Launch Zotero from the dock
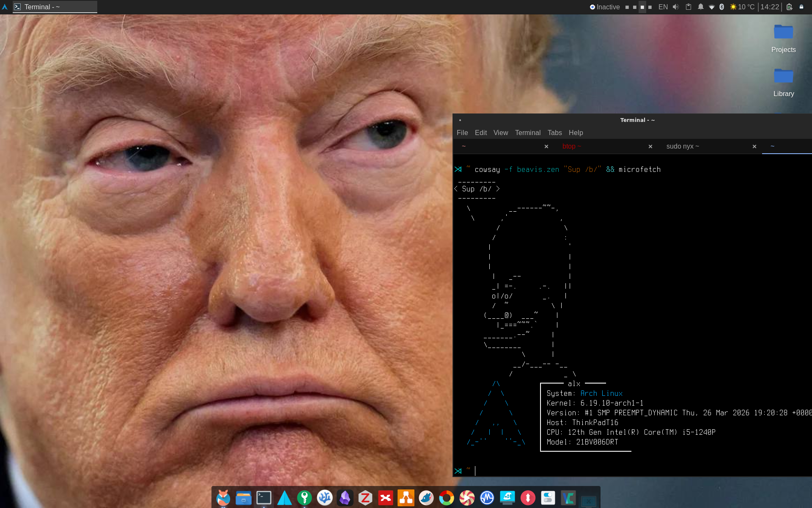Image resolution: width=812 pixels, height=508 pixels. coord(365,498)
